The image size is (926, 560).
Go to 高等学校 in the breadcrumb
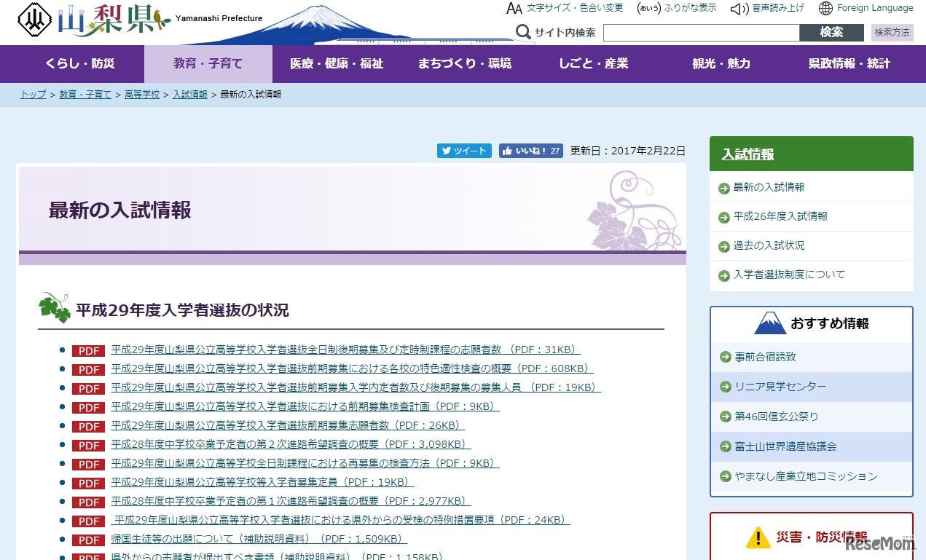click(142, 95)
